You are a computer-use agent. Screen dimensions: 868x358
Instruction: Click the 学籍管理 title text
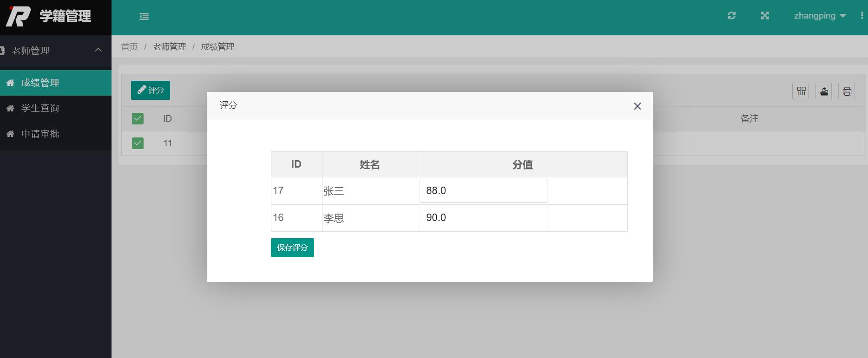click(65, 16)
